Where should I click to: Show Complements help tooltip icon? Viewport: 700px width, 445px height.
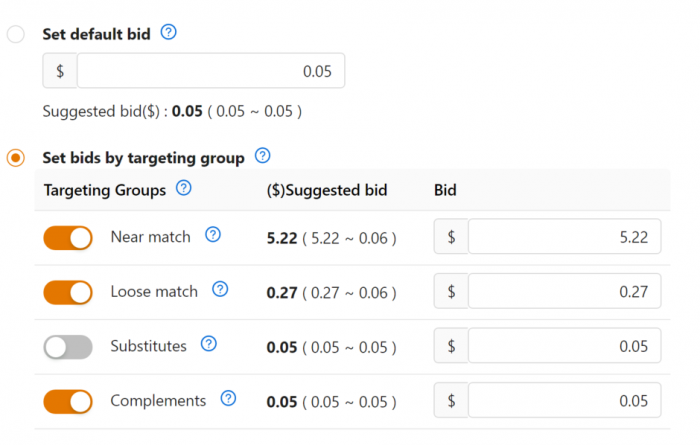pyautogui.click(x=228, y=399)
